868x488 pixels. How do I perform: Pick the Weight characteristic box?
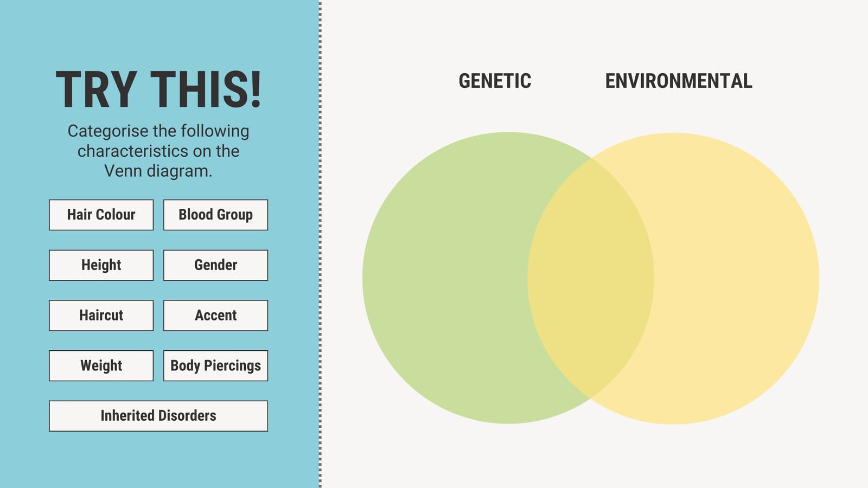(x=101, y=365)
